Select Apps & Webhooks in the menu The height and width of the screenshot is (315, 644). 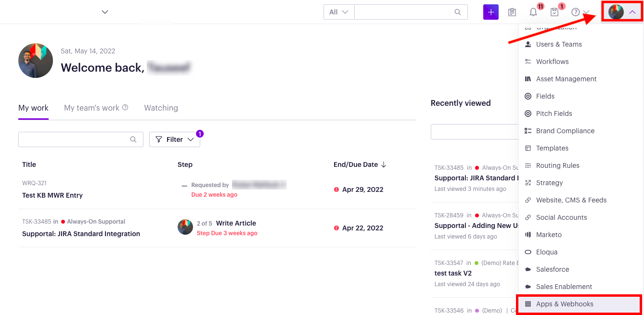click(x=565, y=304)
